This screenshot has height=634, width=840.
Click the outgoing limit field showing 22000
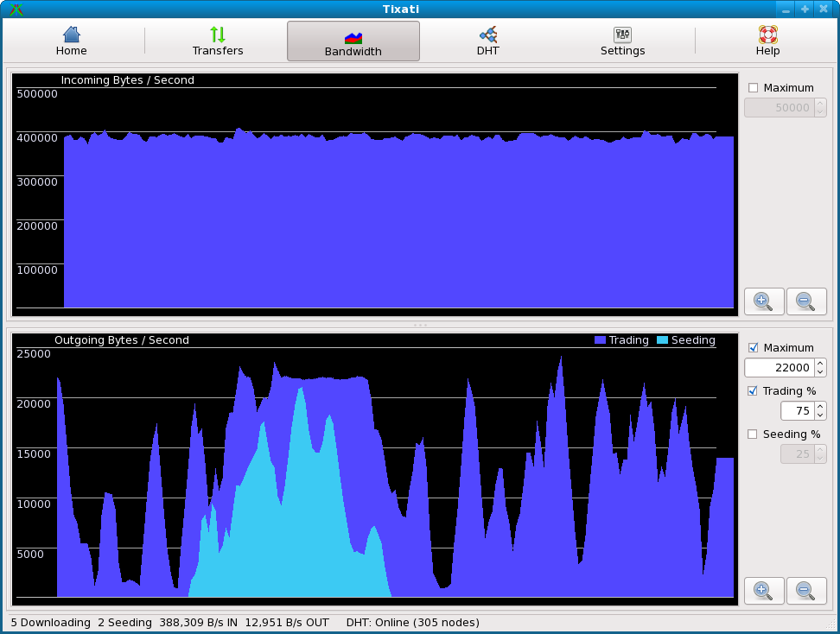(x=780, y=368)
